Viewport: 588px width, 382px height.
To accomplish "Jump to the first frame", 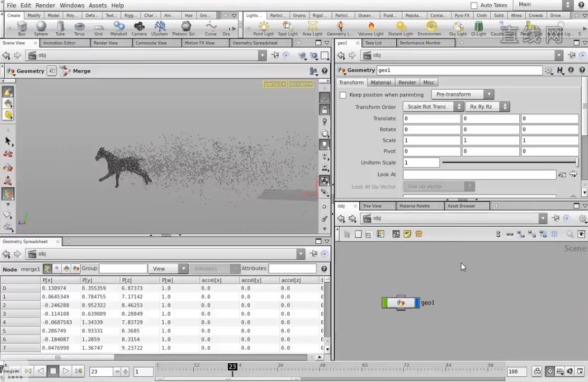I will [28, 371].
